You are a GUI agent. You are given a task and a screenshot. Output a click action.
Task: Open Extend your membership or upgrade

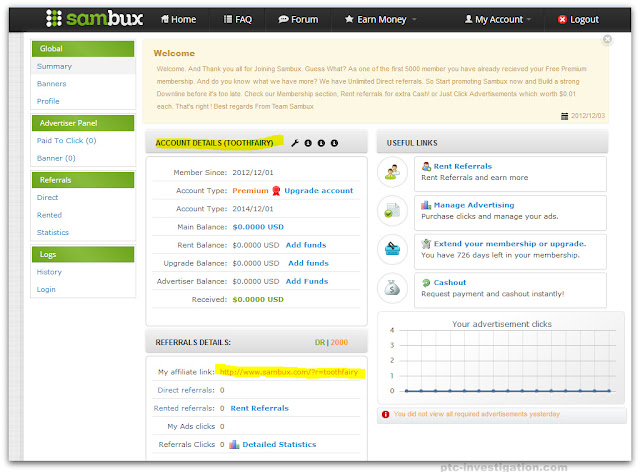click(510, 244)
